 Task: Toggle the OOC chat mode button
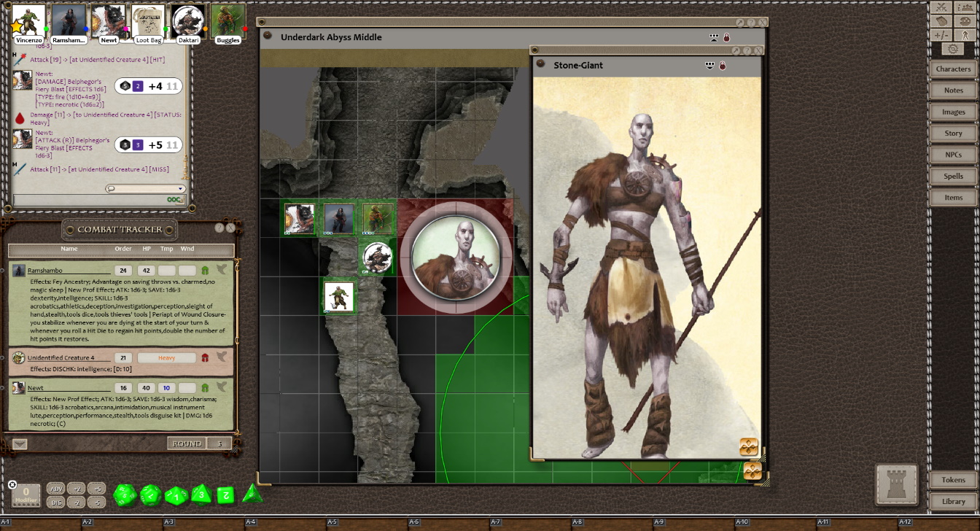pos(175,200)
